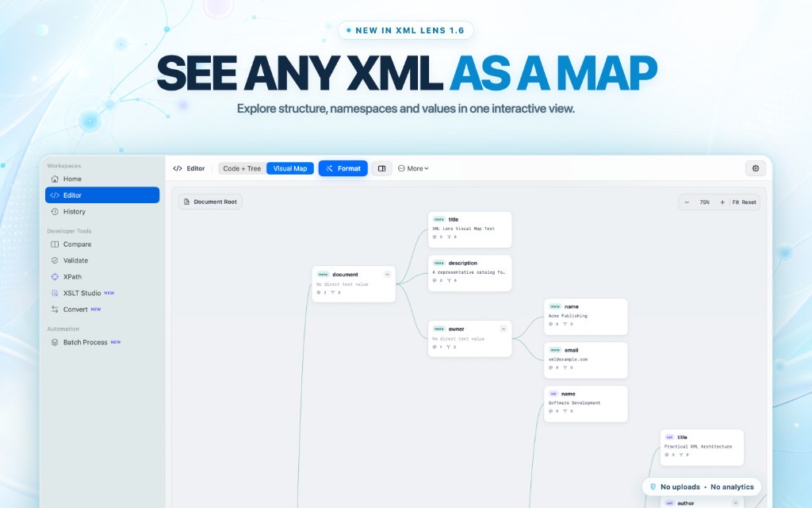Viewport: 812px width, 508px height.
Task: Click the Editor label in the toolbar
Action: [189, 168]
